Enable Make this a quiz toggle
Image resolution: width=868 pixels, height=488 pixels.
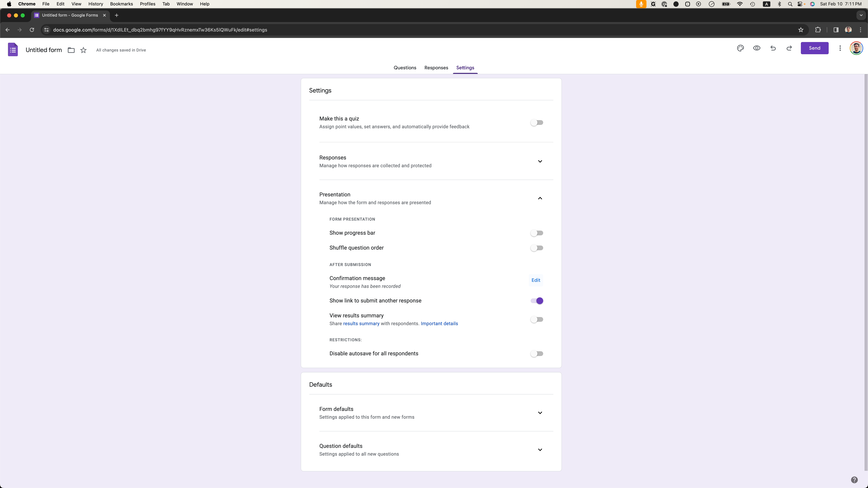click(537, 123)
